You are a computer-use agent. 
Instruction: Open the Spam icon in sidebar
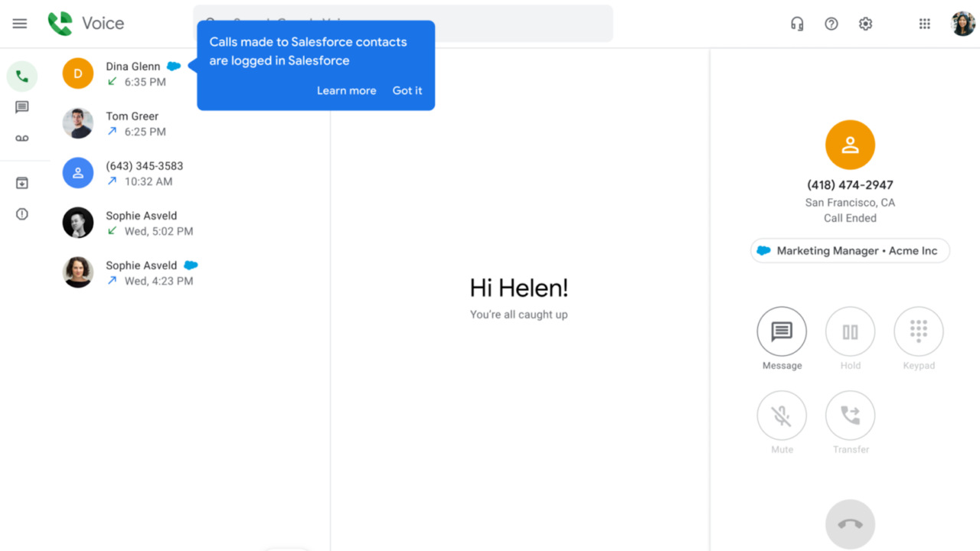(x=22, y=214)
